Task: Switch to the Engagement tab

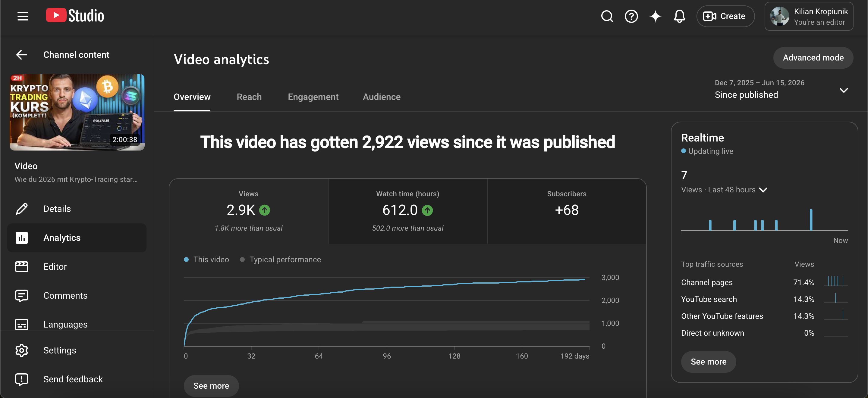Action: point(313,97)
